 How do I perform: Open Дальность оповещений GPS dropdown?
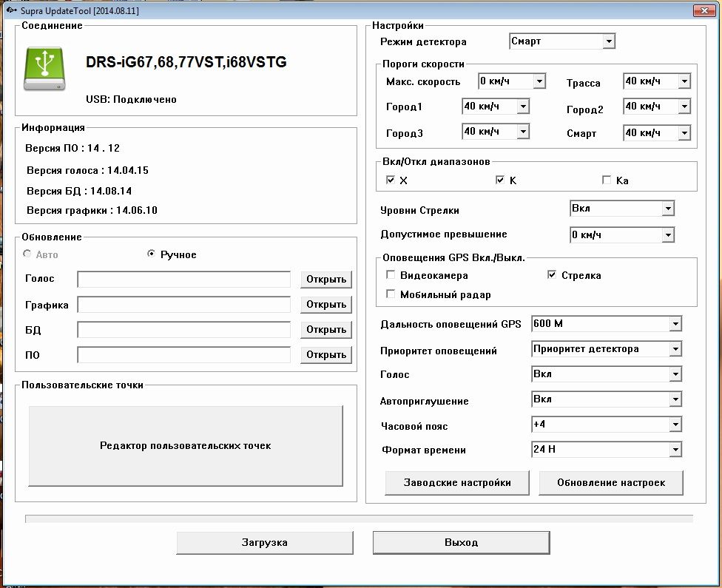point(607,324)
